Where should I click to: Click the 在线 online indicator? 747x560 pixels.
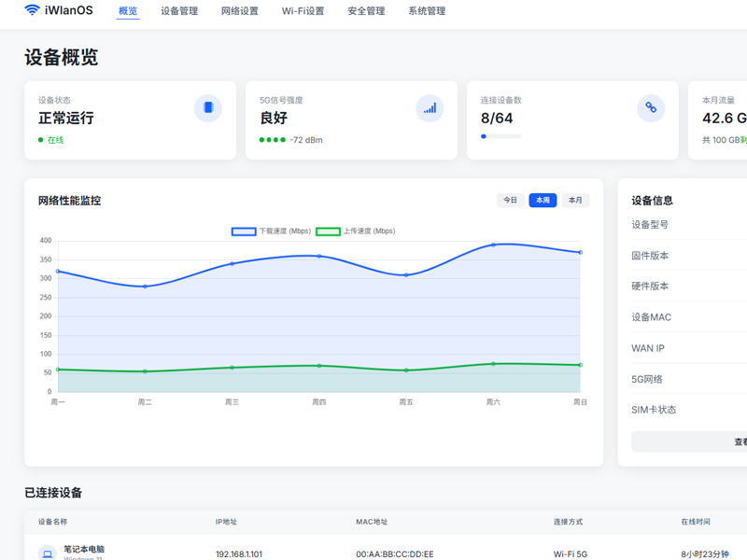51,139
